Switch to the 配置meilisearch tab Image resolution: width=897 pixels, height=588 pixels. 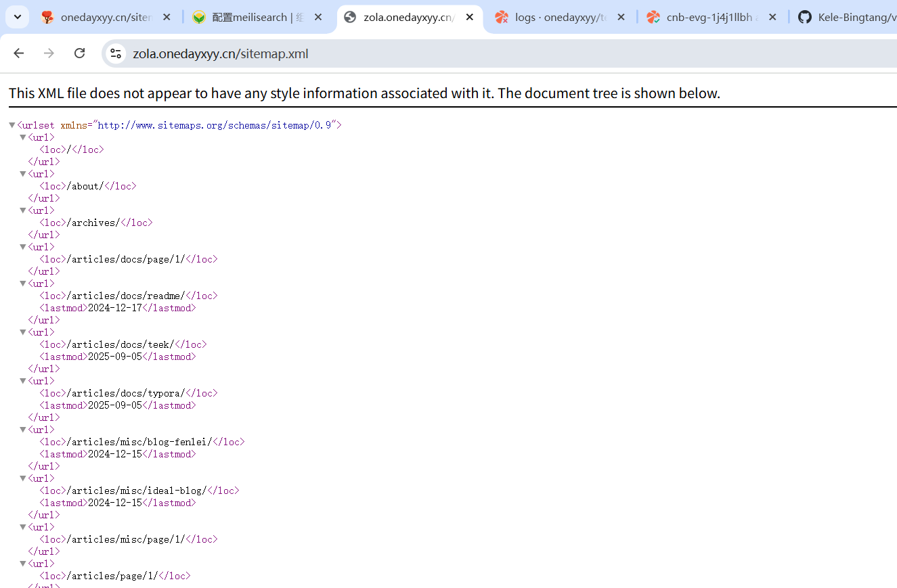(257, 17)
